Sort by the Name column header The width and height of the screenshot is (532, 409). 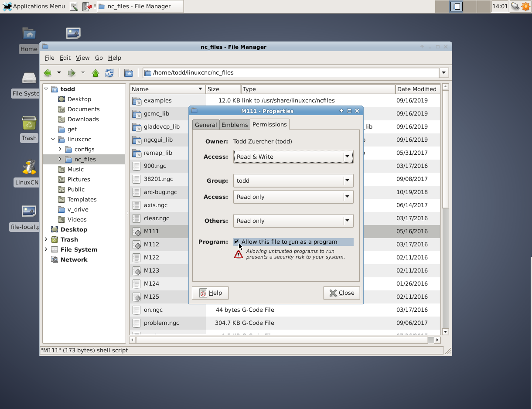(x=167, y=89)
